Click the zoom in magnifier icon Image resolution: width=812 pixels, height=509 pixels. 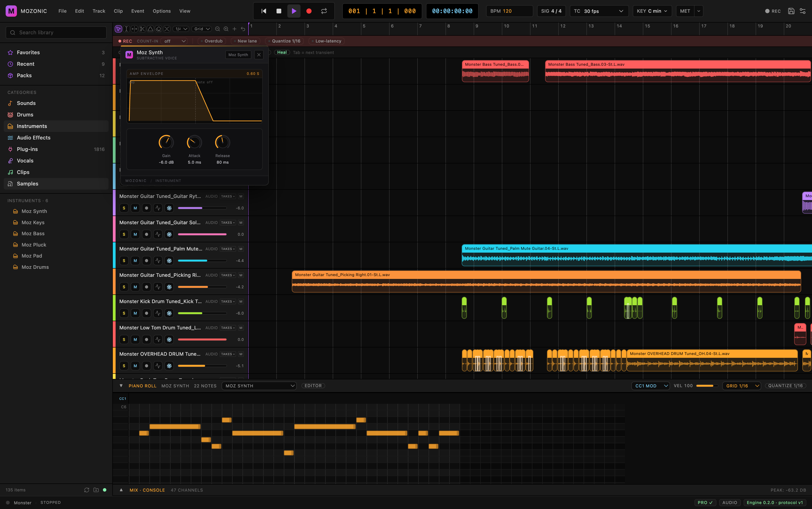tap(226, 29)
